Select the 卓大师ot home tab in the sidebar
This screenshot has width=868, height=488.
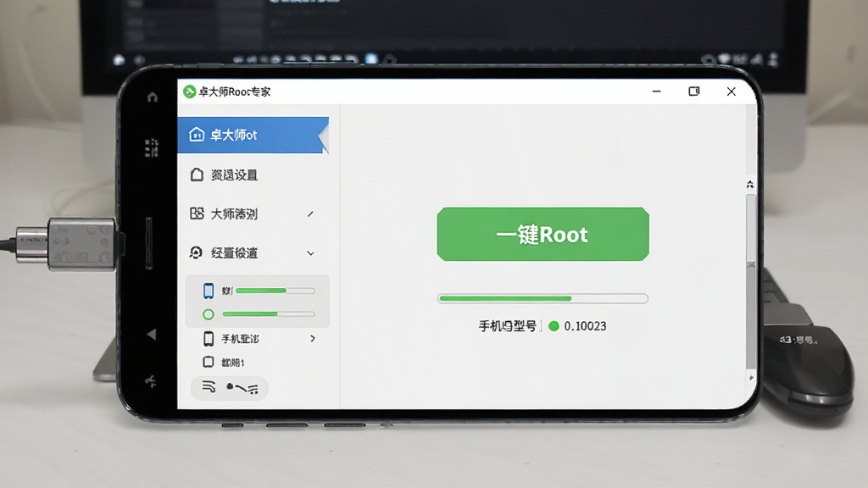coord(253,135)
